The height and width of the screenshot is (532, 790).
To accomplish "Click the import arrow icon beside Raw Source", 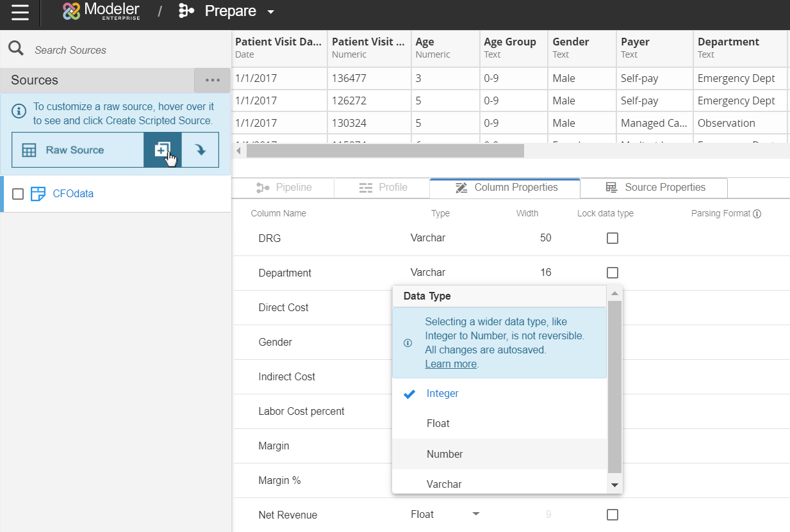I will tap(201, 150).
